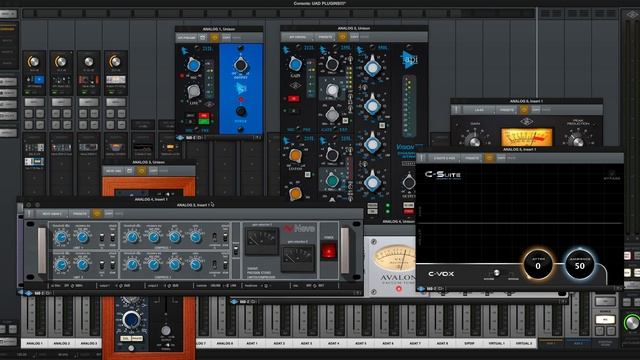Toggle the stereo link switch on Neve compressor
This screenshot has width=640, height=360.
coord(235,251)
